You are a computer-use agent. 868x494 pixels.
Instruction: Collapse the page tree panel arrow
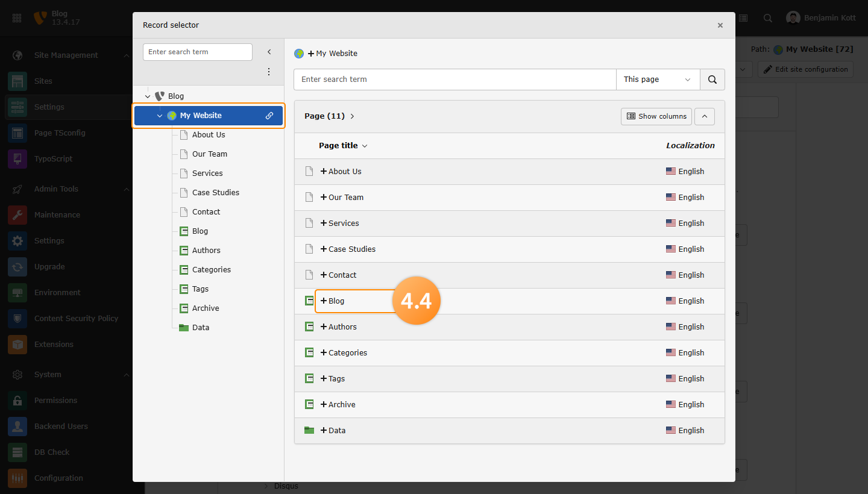click(x=269, y=52)
